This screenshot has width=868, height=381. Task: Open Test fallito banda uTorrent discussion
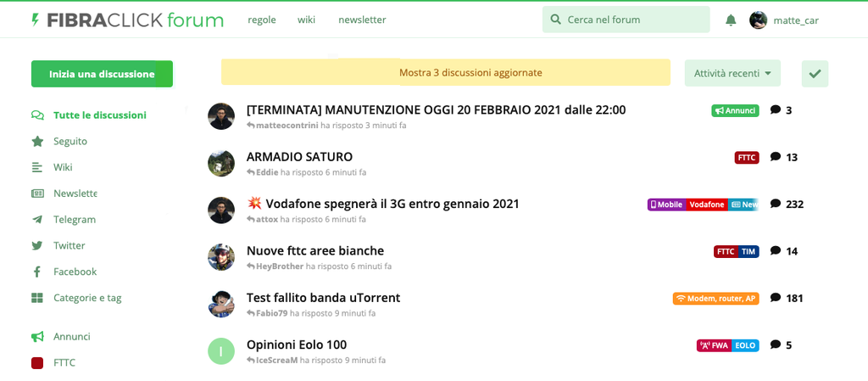(x=323, y=298)
